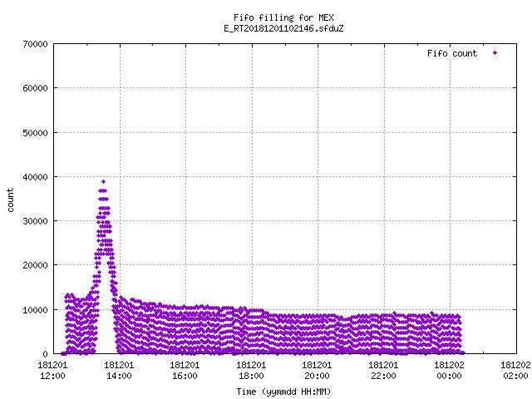Click the highest data point near 39000
Screen dimensions: 532x399
pyautogui.click(x=103, y=181)
